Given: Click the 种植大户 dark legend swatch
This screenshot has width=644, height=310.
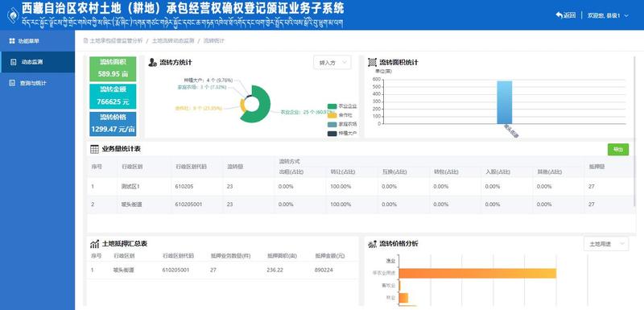Looking at the screenshot, I should click(x=332, y=134).
